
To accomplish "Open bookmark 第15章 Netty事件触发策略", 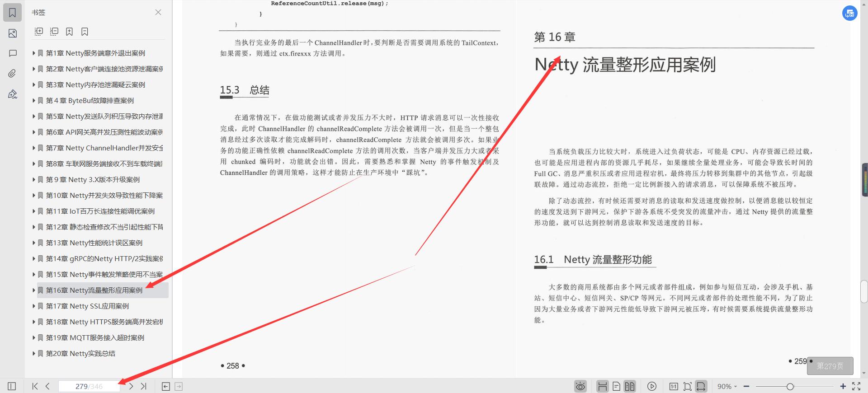I will pos(104,274).
